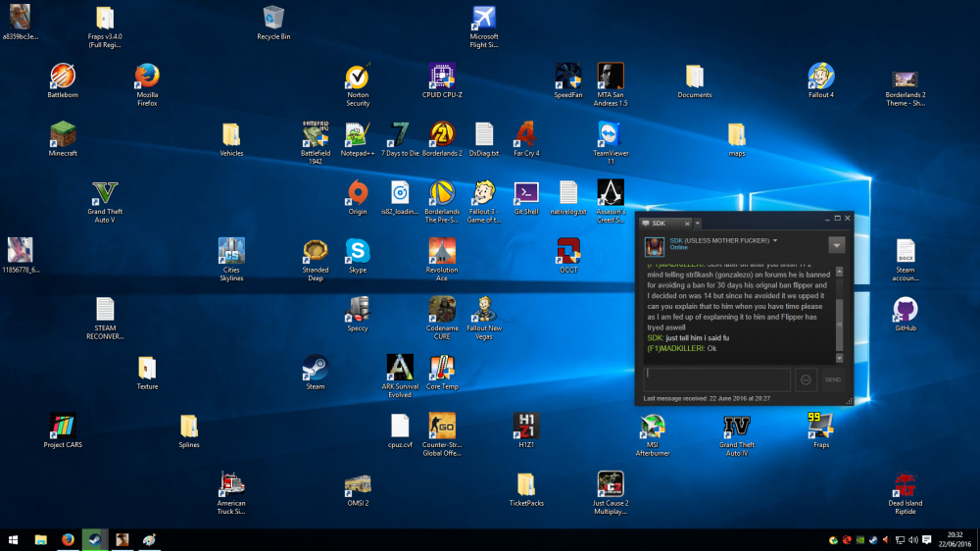Launch Minecraft from desktop

coord(63,139)
